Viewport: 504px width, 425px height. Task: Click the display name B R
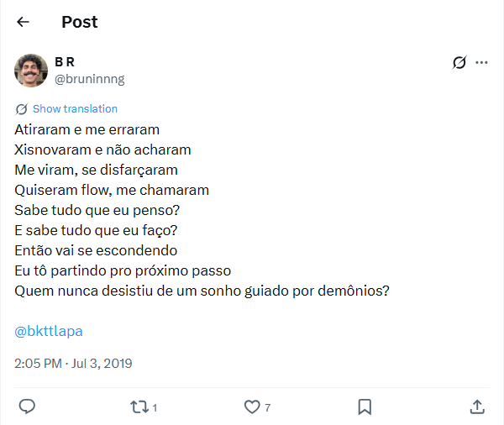point(64,62)
